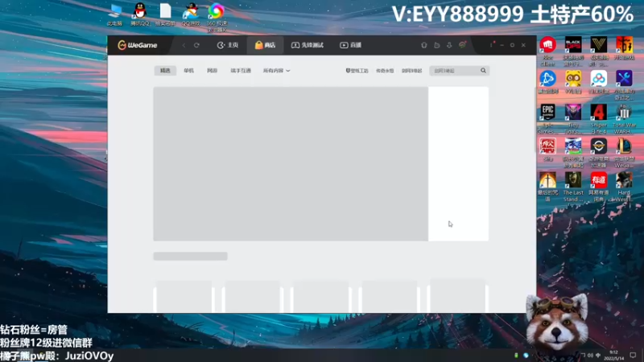Screen dimensions: 644x362
Task: Launch the Sniper Elite 4 shortcut
Action: tap(598, 118)
